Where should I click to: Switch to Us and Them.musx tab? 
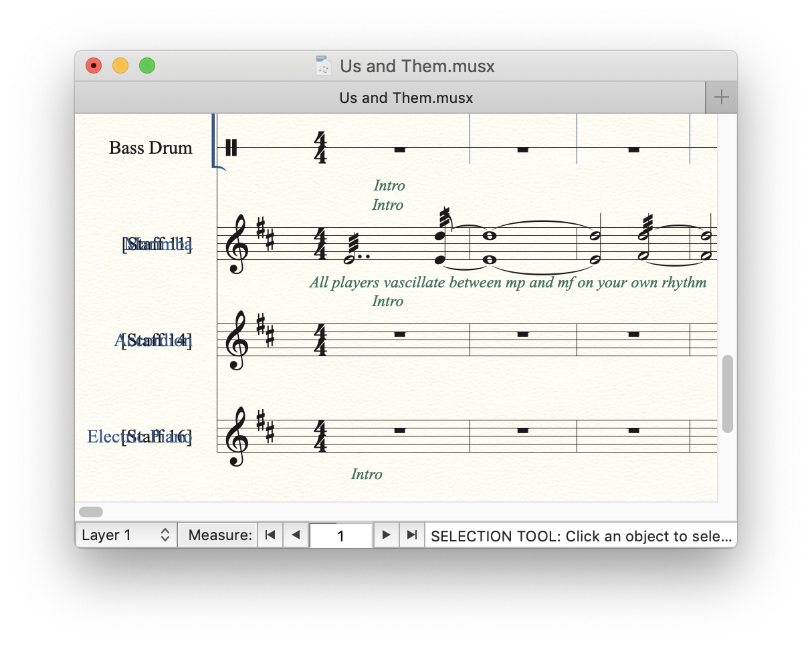coord(405,98)
